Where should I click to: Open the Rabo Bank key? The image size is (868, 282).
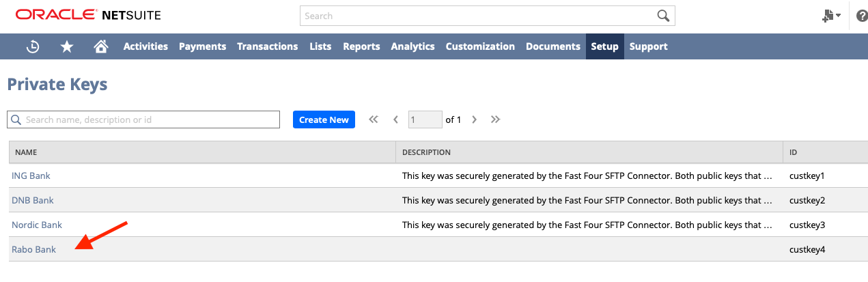33,249
